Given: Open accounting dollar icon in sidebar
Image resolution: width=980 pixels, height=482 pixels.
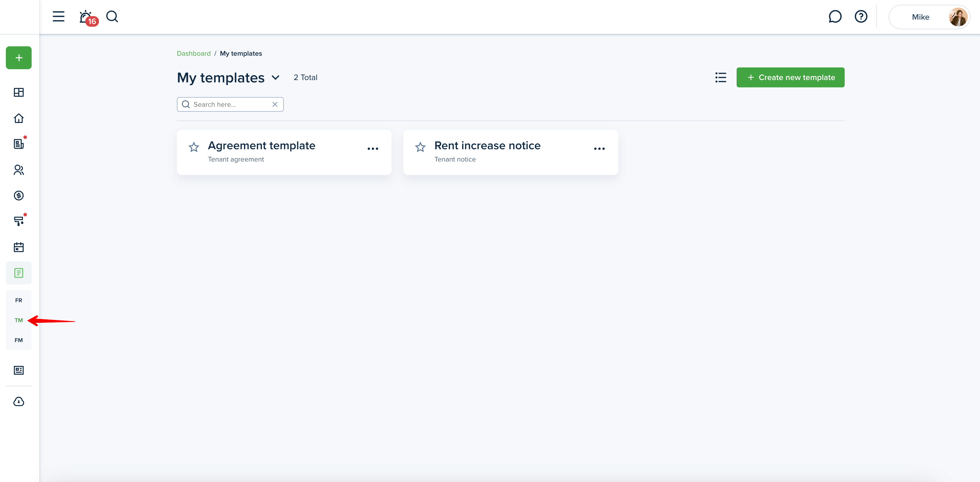Looking at the screenshot, I should (19, 196).
